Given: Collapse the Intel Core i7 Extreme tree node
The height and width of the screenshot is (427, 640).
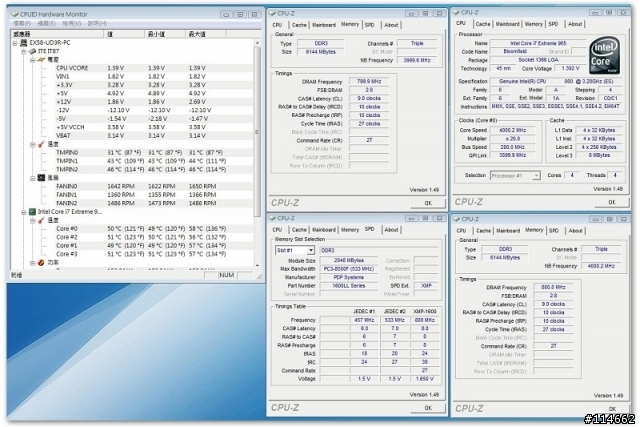Looking at the screenshot, I should (24, 211).
